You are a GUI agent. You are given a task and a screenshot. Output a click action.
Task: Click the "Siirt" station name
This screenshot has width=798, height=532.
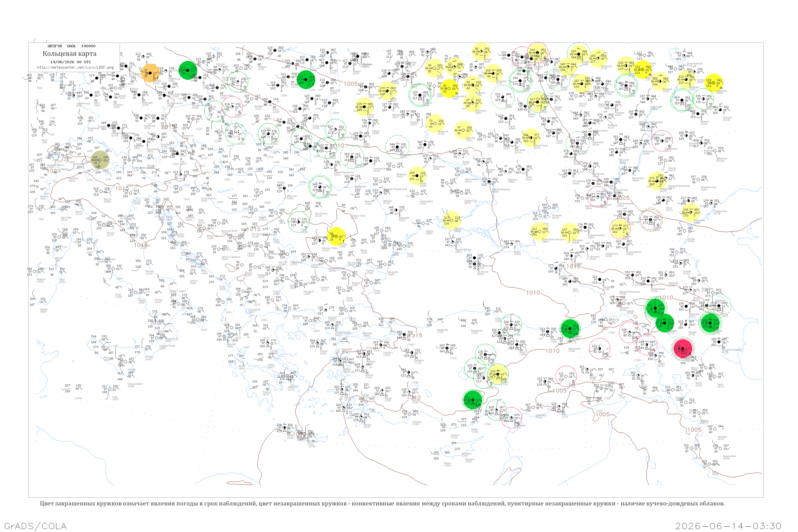point(621,395)
